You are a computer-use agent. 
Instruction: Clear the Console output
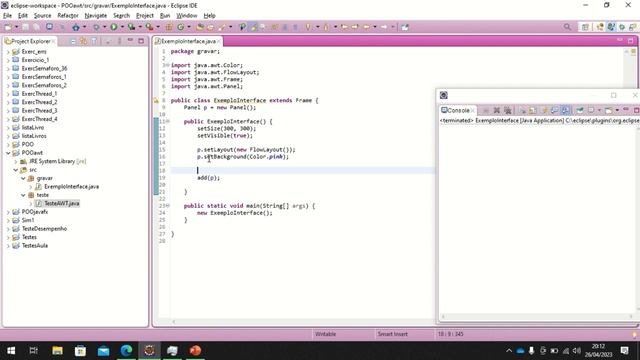[x=522, y=110]
